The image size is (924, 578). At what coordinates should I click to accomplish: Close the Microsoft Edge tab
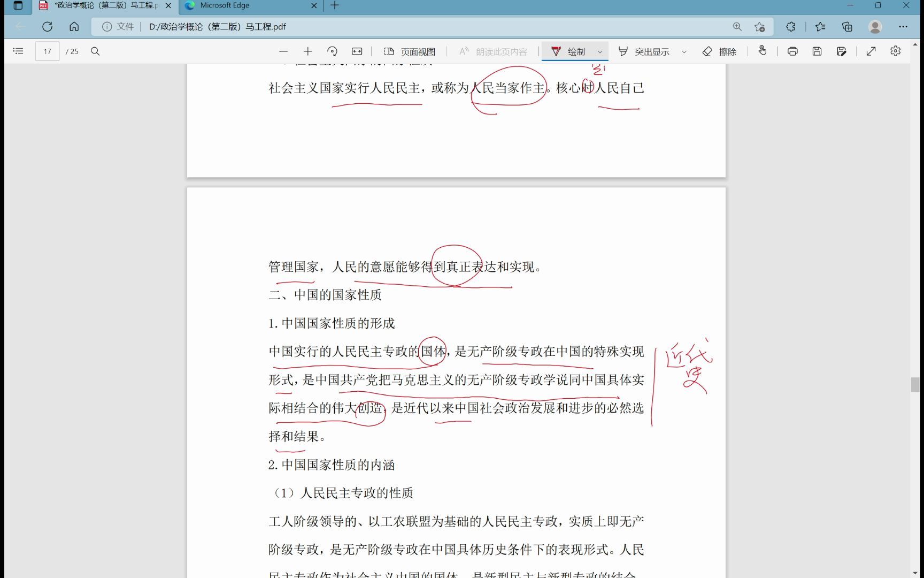(x=314, y=6)
